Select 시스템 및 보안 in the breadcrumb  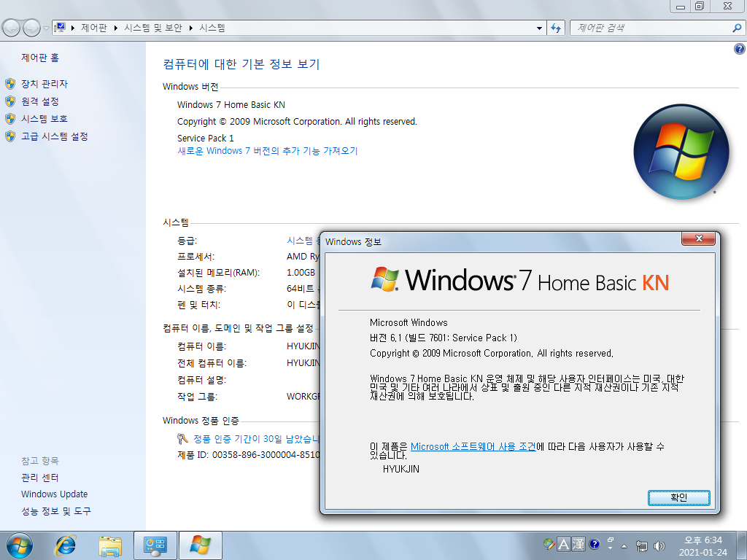point(153,28)
